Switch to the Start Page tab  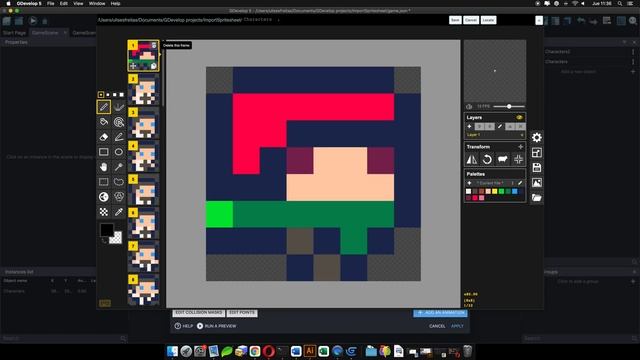coord(14,33)
